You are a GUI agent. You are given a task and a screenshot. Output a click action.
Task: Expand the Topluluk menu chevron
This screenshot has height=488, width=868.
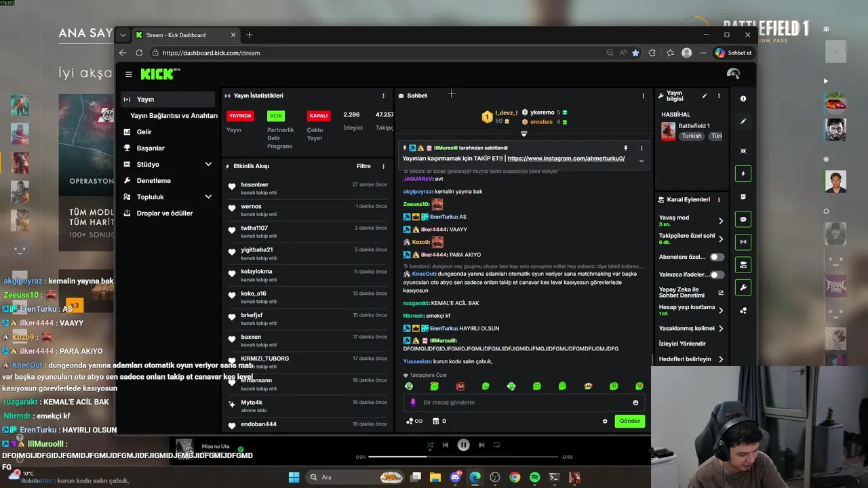point(208,197)
